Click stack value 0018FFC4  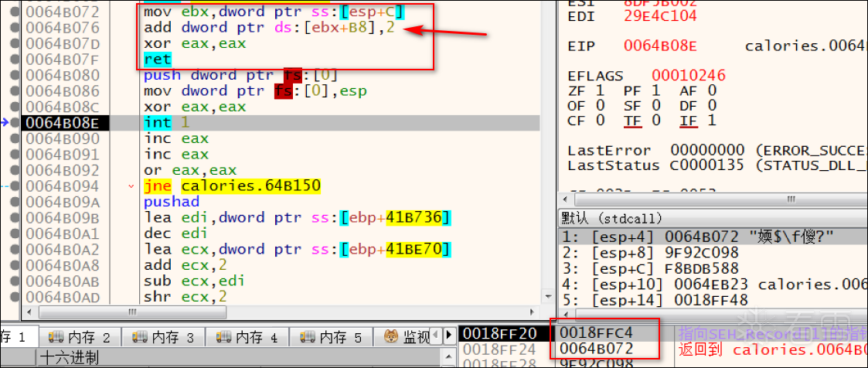[x=596, y=333]
